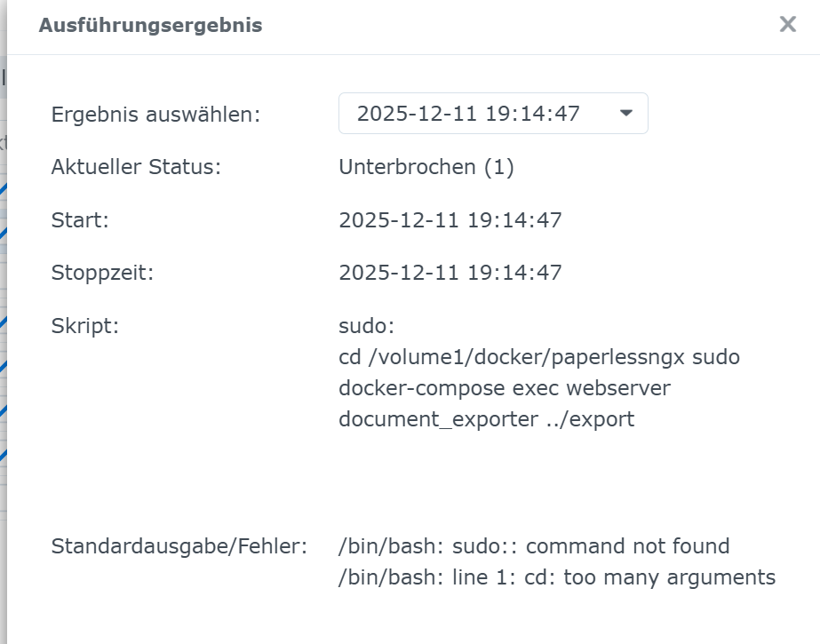This screenshot has height=644, width=820.
Task: Click the Ausführungsergebnis dialog title
Action: click(x=150, y=26)
